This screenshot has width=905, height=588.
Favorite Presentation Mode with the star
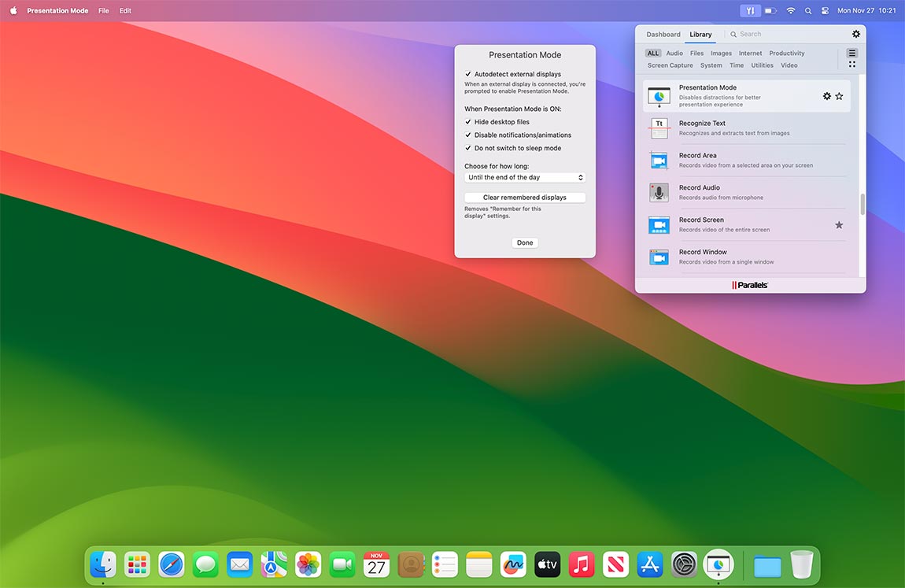(x=839, y=95)
